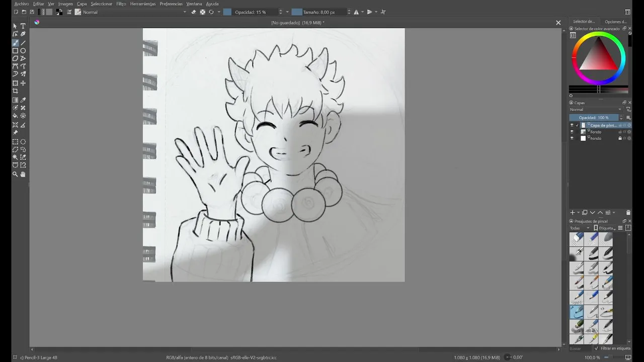This screenshot has width=644, height=362.
Task: Open the Herramientas menu
Action: point(143,4)
